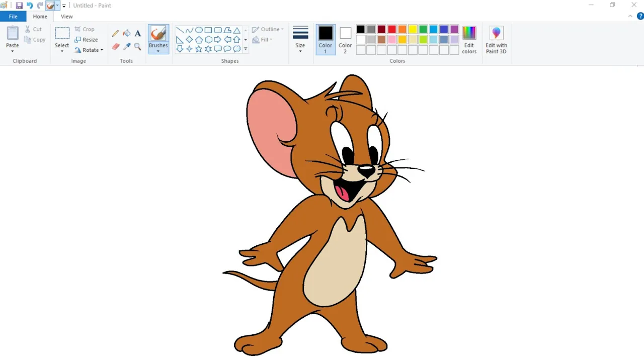Click Edit with Paint 3D
Screen dimensions: 644x362
(496, 40)
